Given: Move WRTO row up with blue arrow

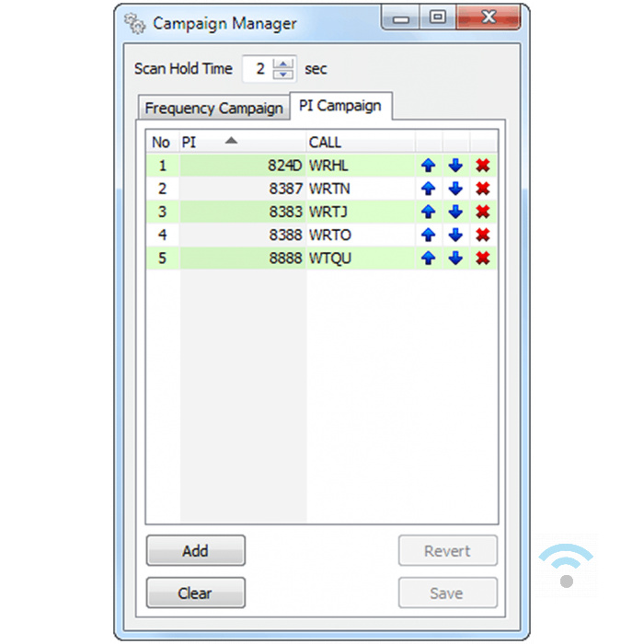Looking at the screenshot, I should 428,236.
